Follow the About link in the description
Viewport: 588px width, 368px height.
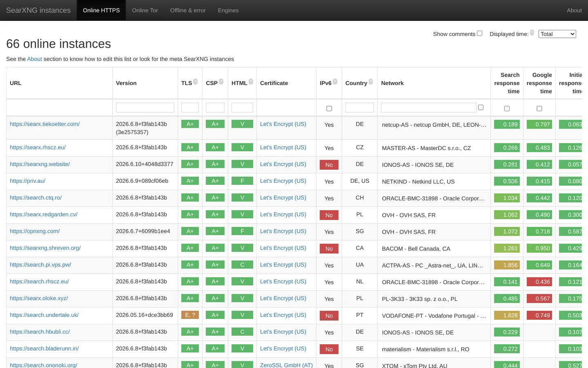tap(35, 59)
